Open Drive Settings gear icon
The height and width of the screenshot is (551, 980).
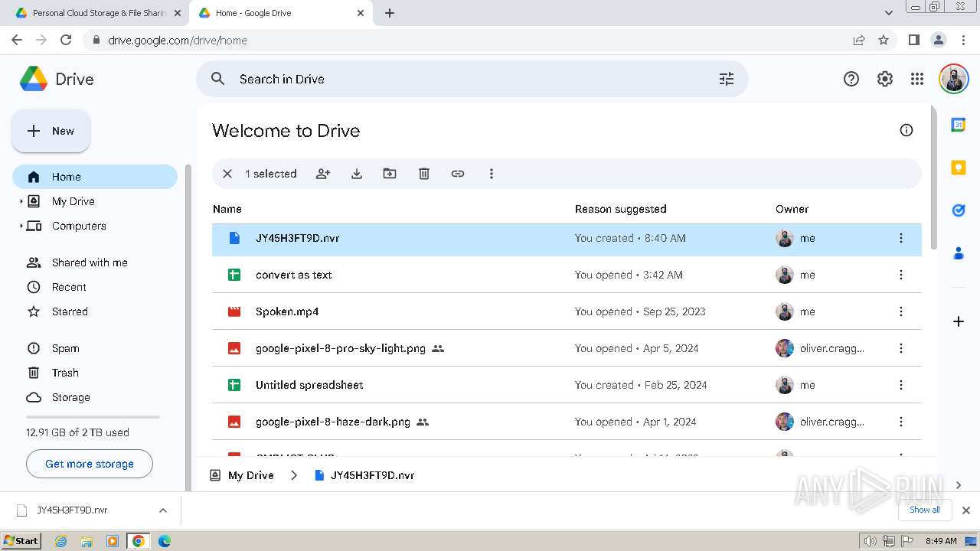tap(885, 79)
